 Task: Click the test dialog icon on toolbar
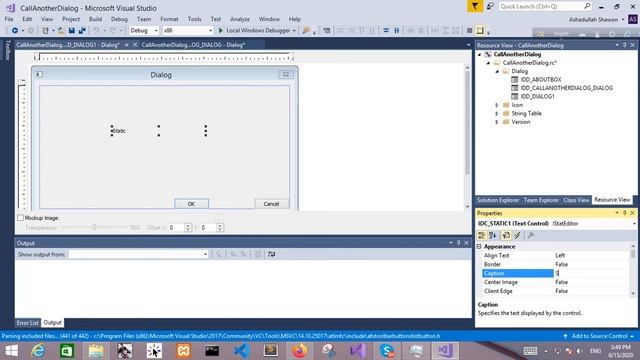point(327,31)
